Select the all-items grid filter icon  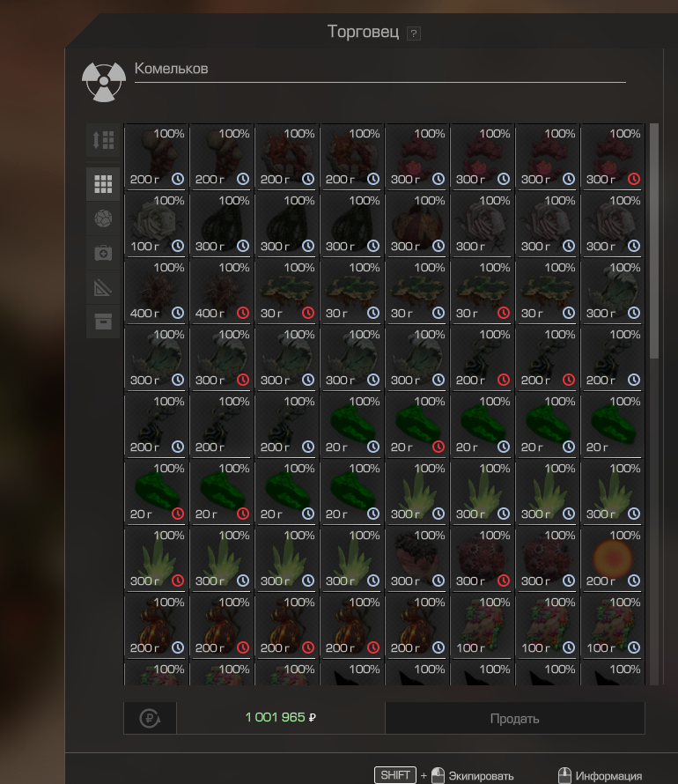(x=103, y=184)
